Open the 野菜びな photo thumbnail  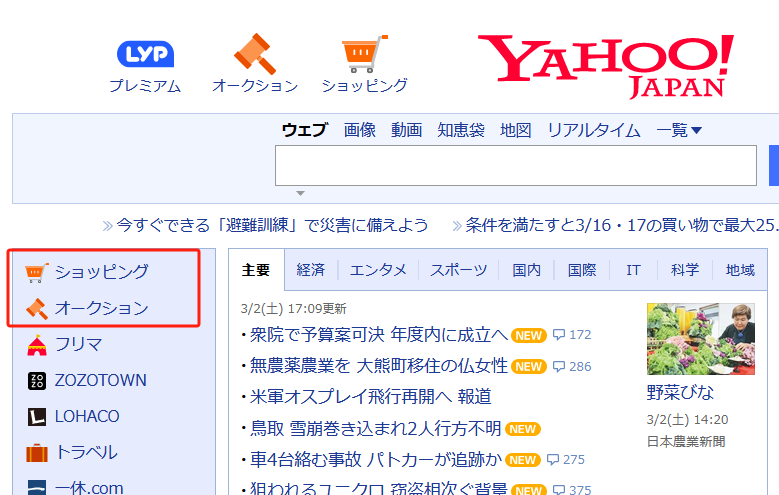tap(700, 339)
